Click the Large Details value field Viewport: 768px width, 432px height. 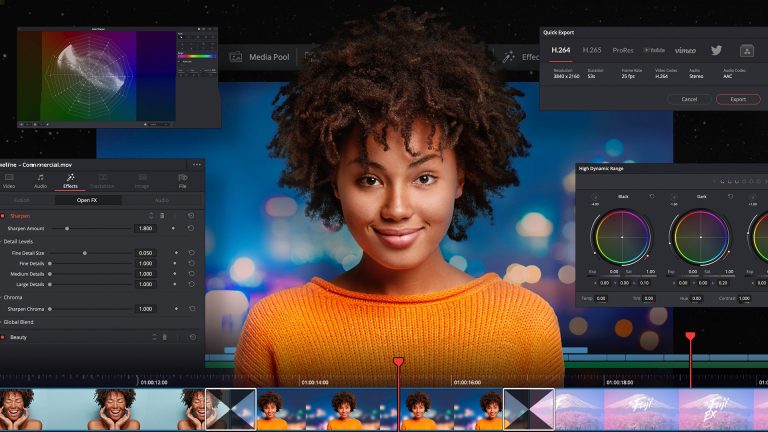click(145, 284)
